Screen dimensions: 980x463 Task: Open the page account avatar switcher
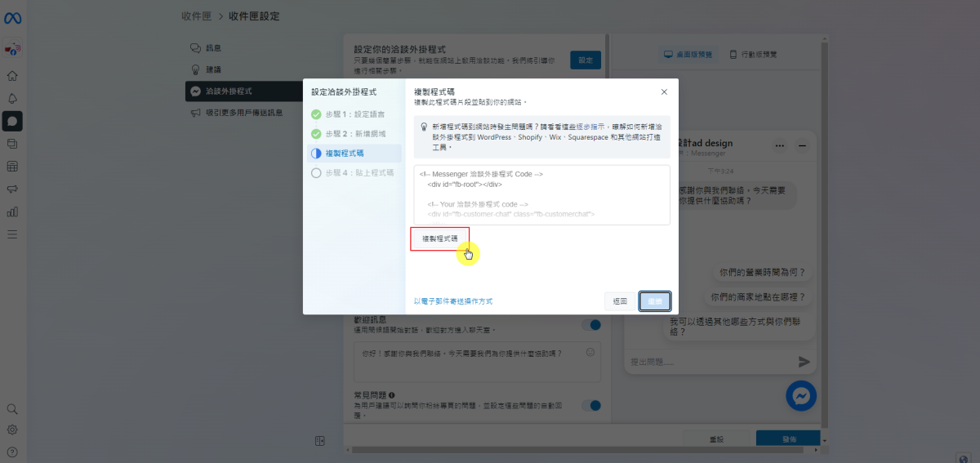12,49
